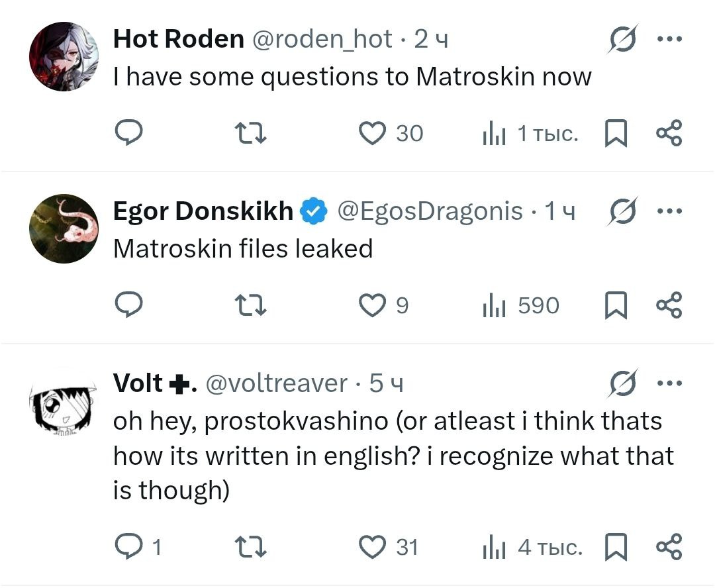Share Volt's prostokvashino tweet
715x588 pixels.
tap(669, 548)
